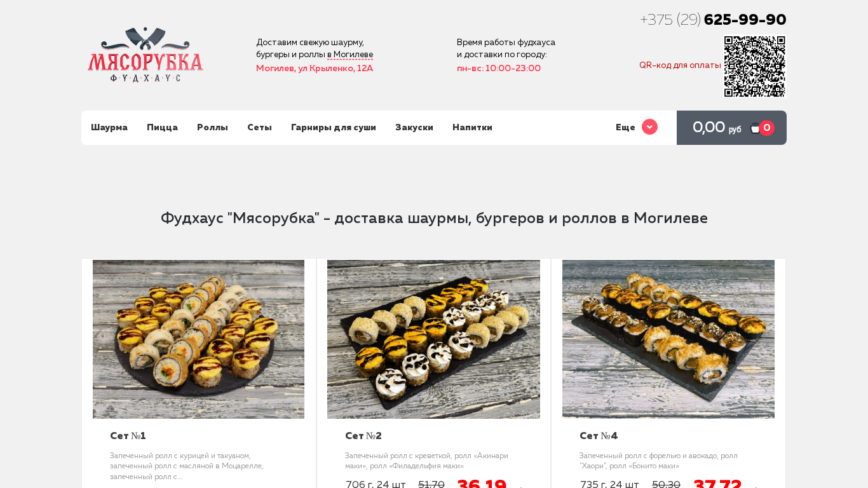The width and height of the screenshot is (868, 488).
Task: Open Сет №2 product photo
Action: click(433, 339)
